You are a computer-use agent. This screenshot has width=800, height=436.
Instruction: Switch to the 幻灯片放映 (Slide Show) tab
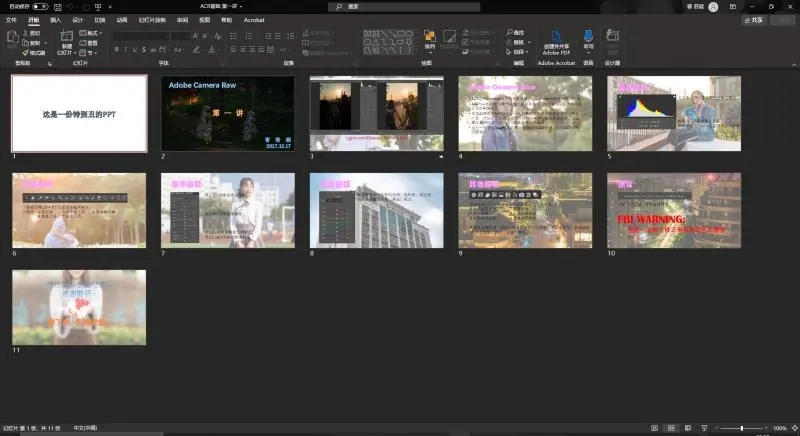point(152,20)
